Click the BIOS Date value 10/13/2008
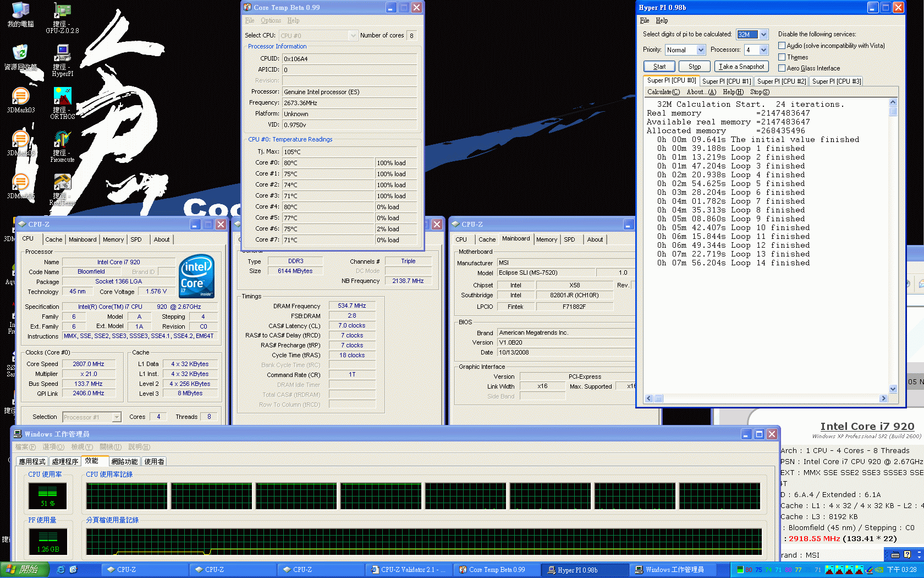 (566, 352)
